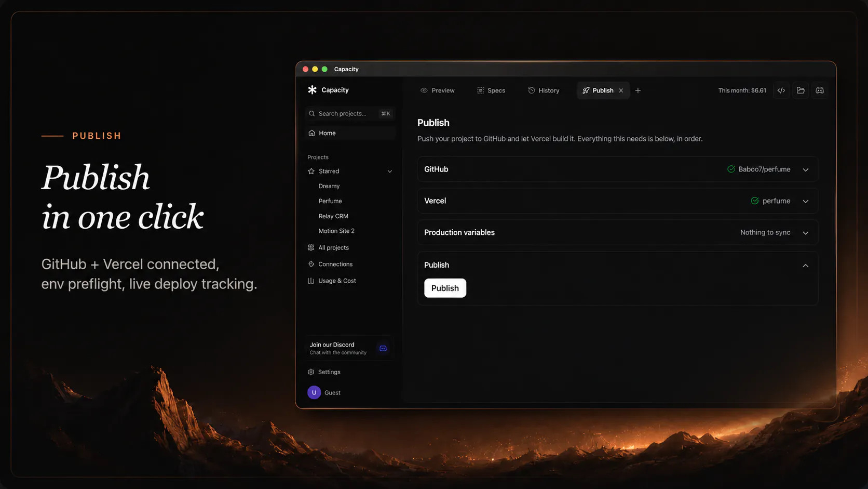Click the green maximize window button

324,69
